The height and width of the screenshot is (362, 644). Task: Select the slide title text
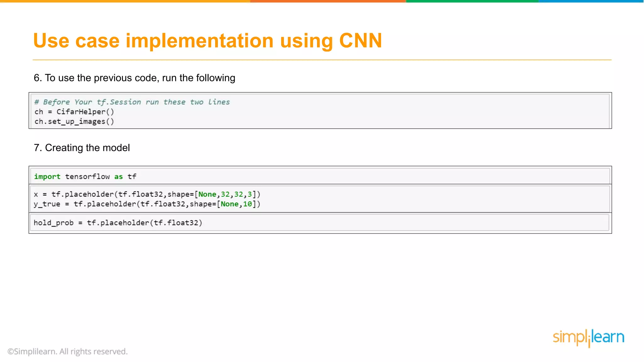(x=208, y=40)
